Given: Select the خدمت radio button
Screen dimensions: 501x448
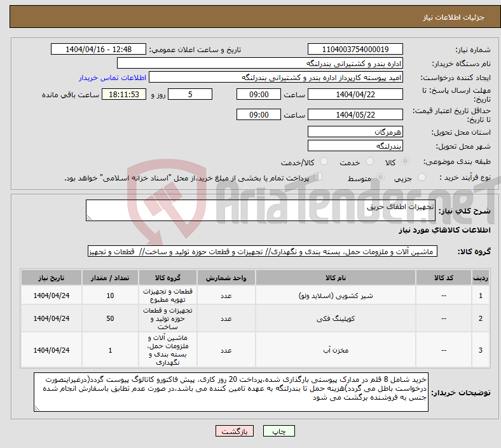Looking at the screenshot, I should click(369, 161).
